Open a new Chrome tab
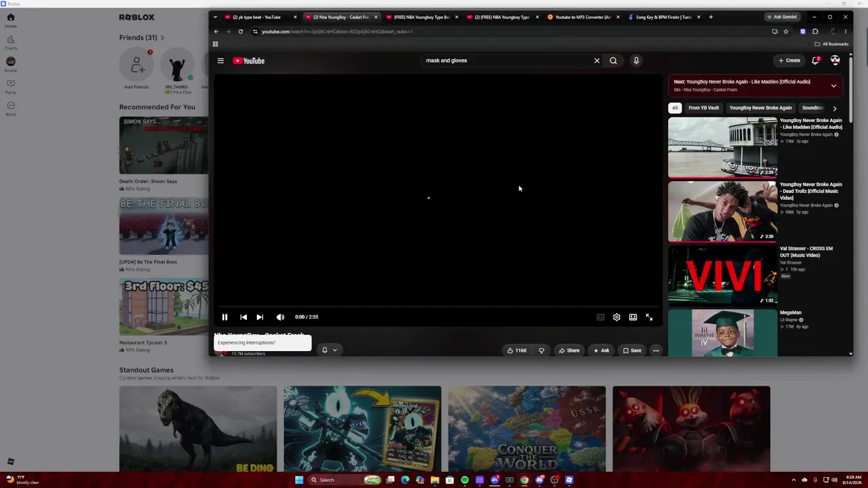 (711, 17)
